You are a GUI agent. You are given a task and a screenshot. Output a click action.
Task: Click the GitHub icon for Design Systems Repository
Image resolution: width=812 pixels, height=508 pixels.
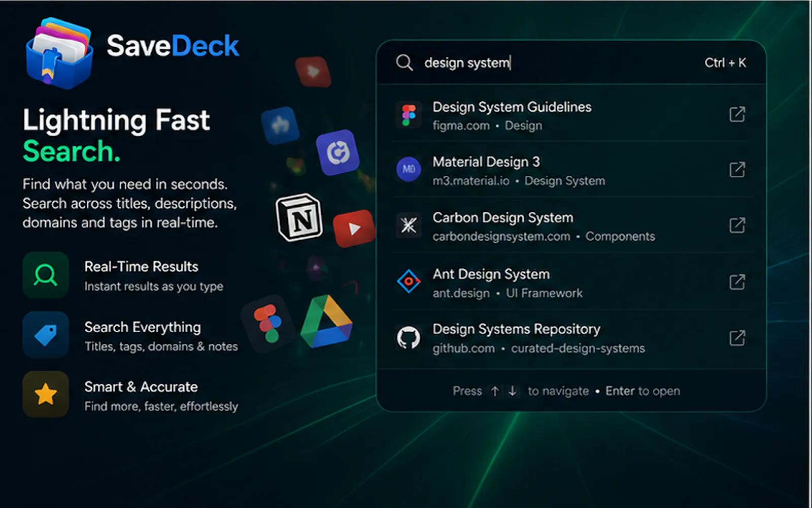[x=409, y=338]
